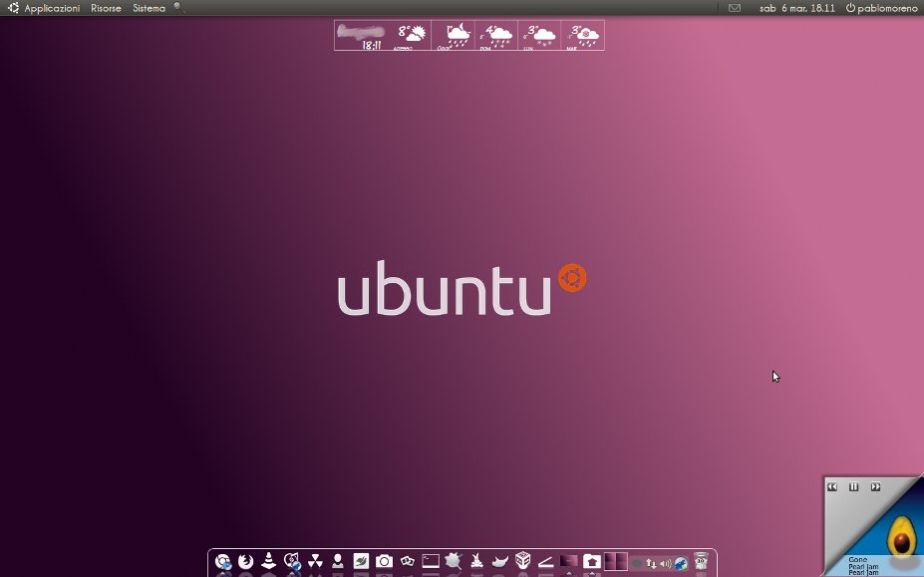This screenshot has height=577, width=924.
Task: Launch Chromium browser from the dock
Action: click(x=222, y=562)
